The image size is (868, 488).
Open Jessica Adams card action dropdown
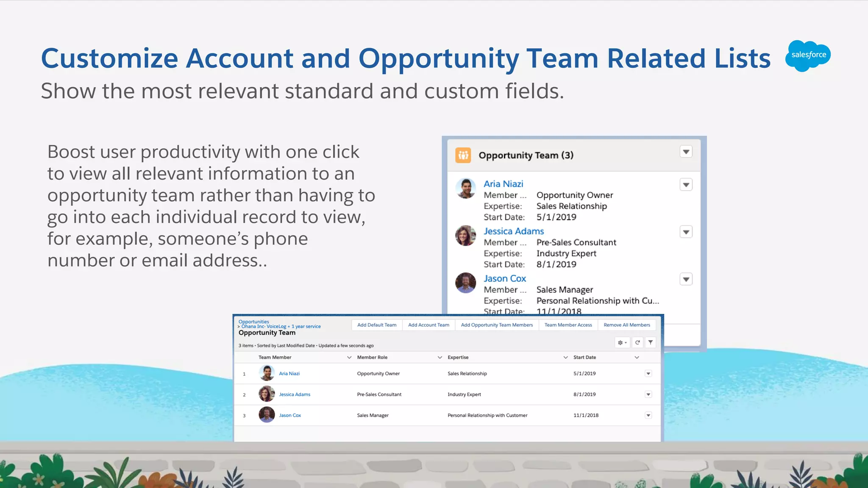coord(686,232)
